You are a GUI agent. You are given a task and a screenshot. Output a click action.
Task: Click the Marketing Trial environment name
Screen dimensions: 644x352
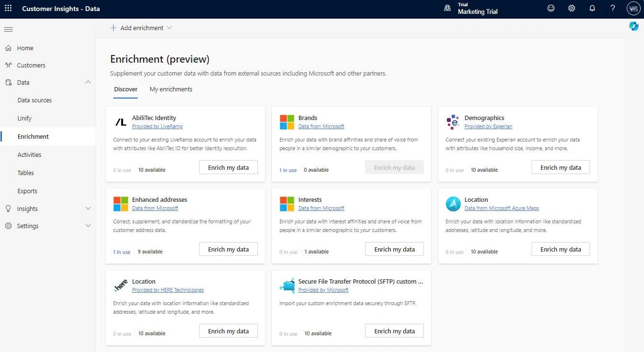click(477, 11)
